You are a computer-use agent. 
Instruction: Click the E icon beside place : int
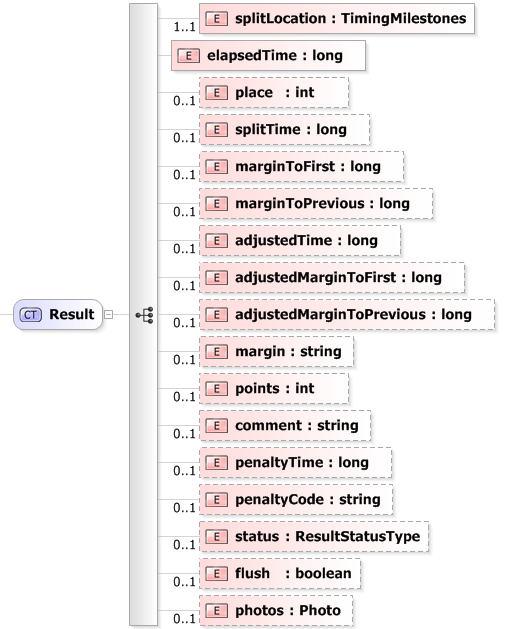(x=216, y=93)
